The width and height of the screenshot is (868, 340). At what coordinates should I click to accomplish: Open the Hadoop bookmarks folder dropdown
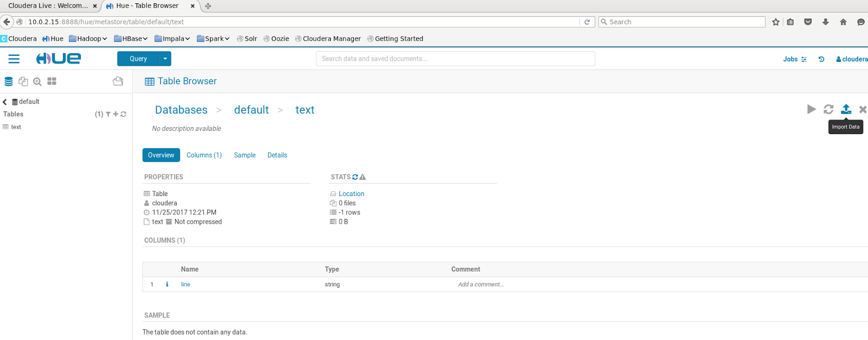[88, 39]
